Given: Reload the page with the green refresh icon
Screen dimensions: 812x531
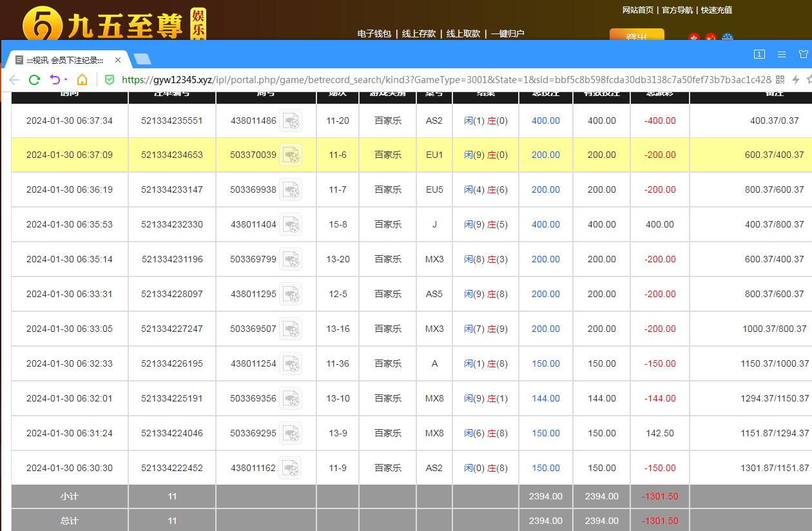Looking at the screenshot, I should 35,80.
